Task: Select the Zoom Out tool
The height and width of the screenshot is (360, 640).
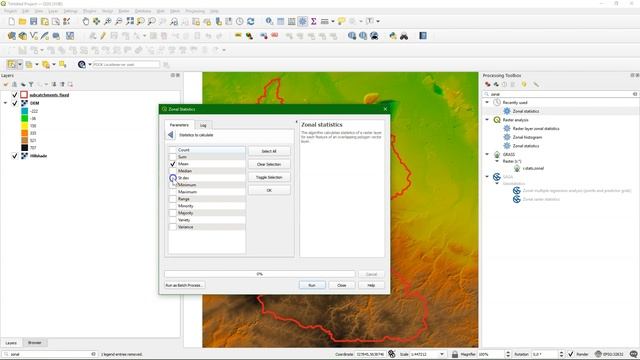Action: [x=118, y=21]
